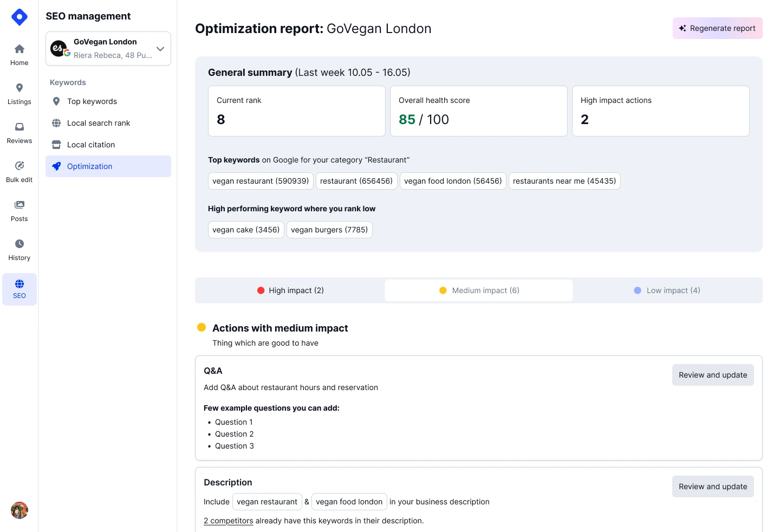
Task: Click the vegan cake keyword chip
Action: pyautogui.click(x=246, y=230)
